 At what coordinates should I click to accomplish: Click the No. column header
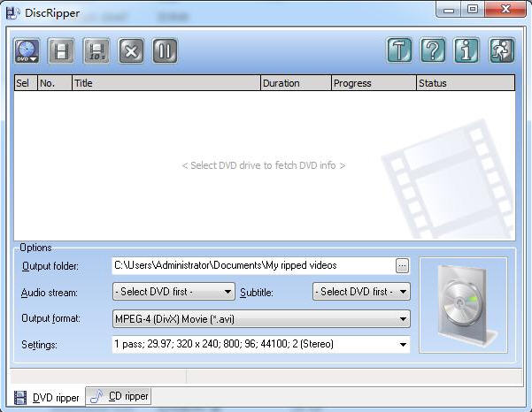click(55, 83)
